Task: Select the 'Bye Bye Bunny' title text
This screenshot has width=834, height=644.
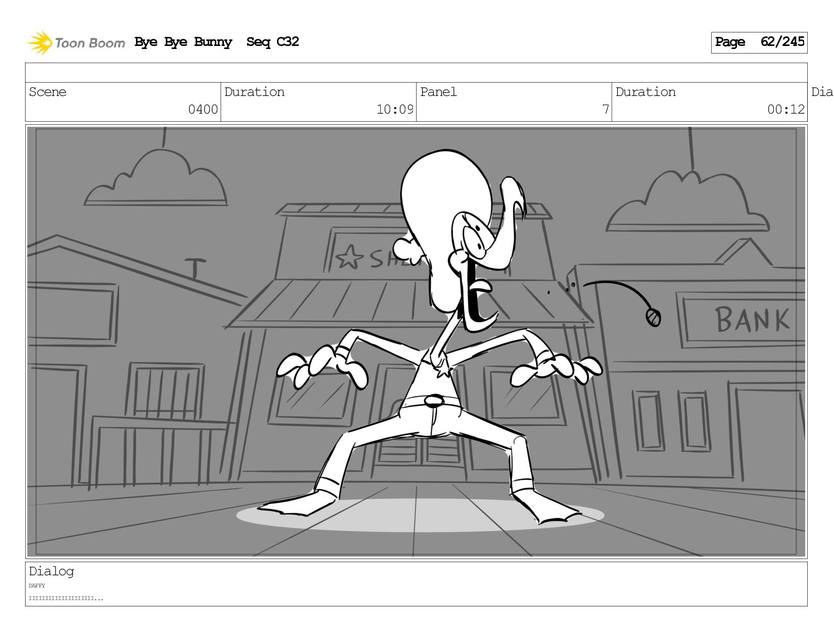Action: [x=183, y=42]
